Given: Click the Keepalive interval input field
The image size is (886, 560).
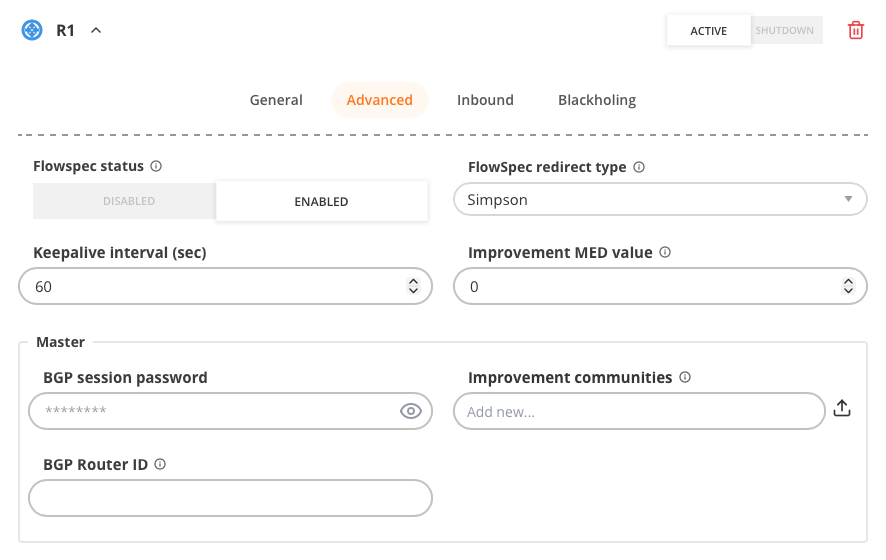Looking at the screenshot, I should pos(225,286).
